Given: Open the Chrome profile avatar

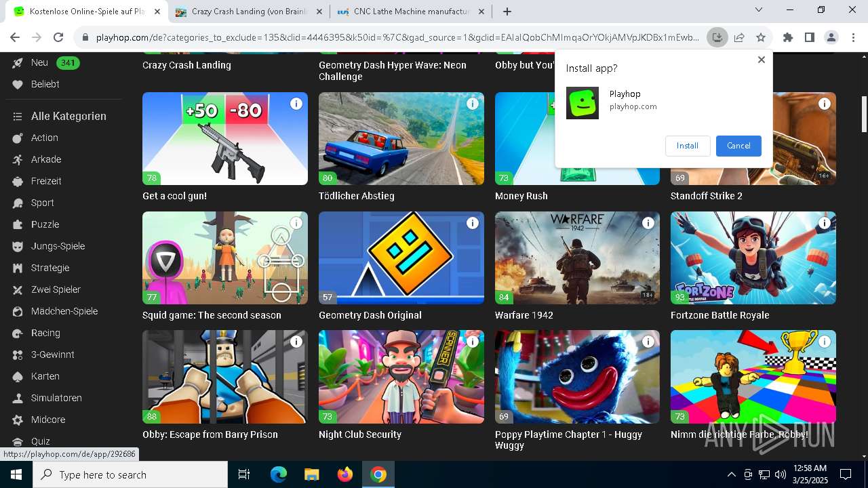Looking at the screenshot, I should tap(831, 37).
